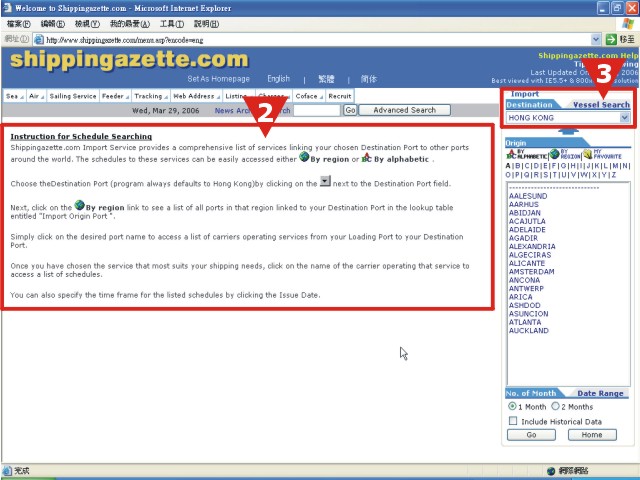The image size is (640, 480).
Task: Switch to 繁體 language link
Action: tap(326, 79)
